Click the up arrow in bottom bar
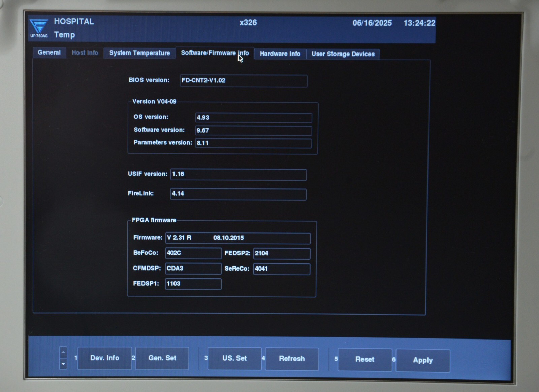The width and height of the screenshot is (539, 392). [63, 352]
